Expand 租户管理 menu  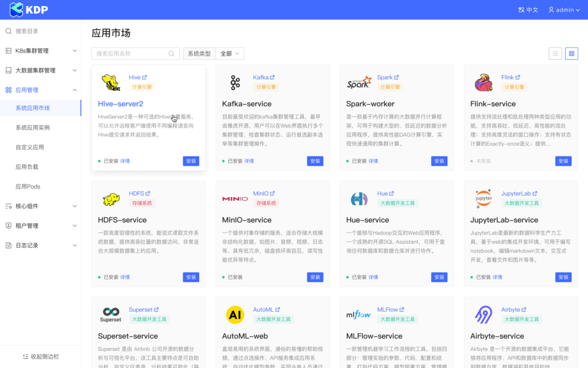(75, 225)
